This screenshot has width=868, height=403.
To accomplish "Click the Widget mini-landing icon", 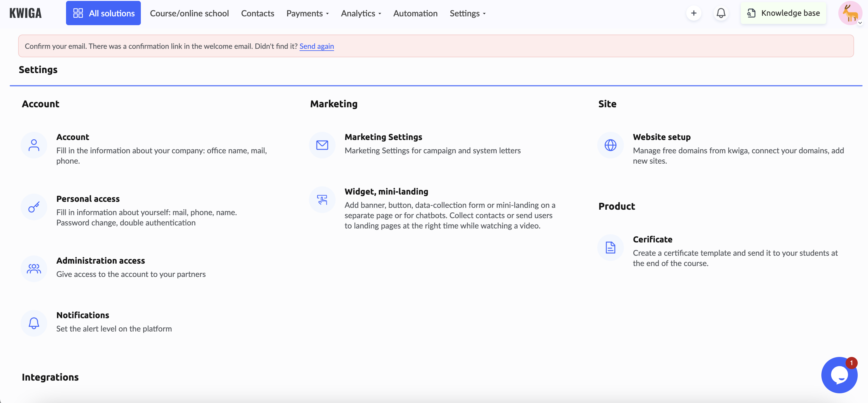I will click(x=322, y=201).
